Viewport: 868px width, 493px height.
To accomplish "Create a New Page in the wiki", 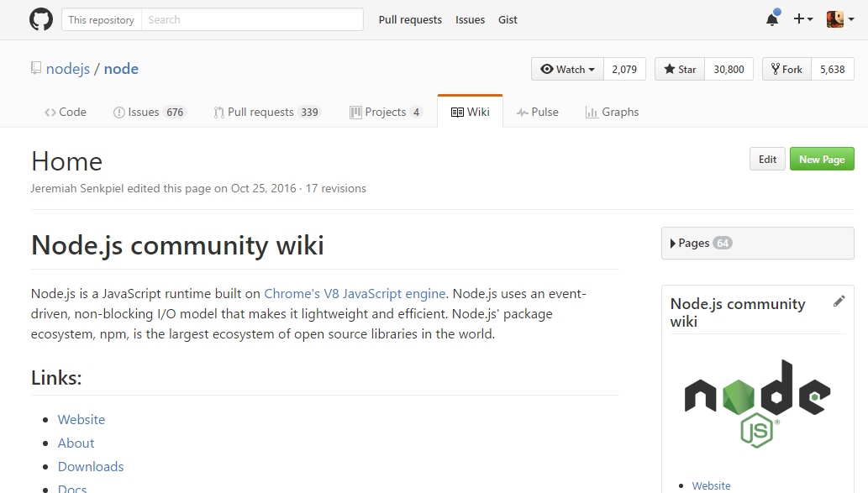I will (821, 159).
